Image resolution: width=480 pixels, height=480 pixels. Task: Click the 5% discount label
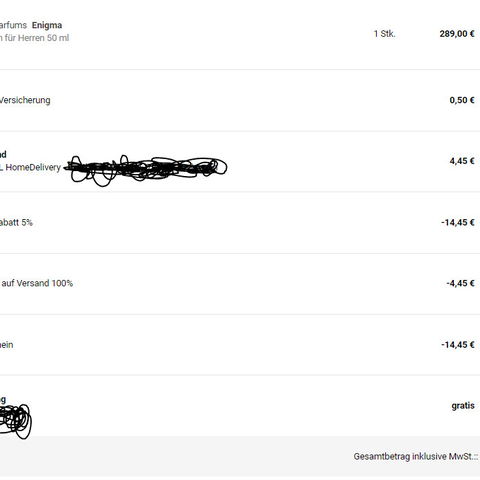[x=16, y=222]
